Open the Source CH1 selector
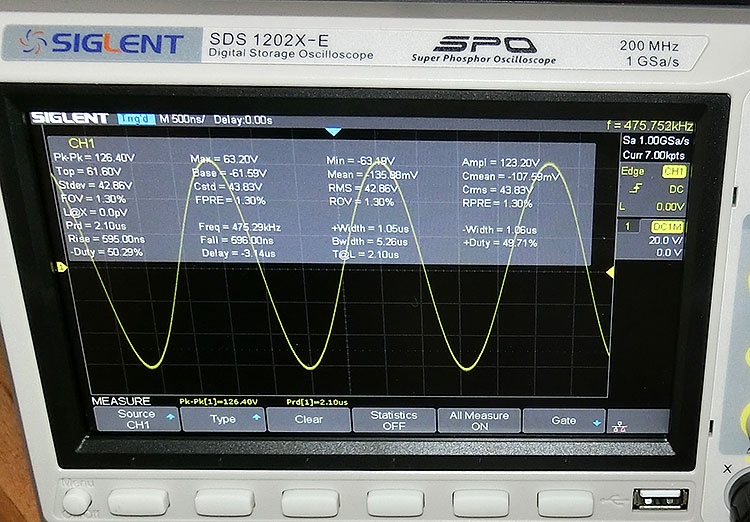The image size is (750, 522). point(137,419)
